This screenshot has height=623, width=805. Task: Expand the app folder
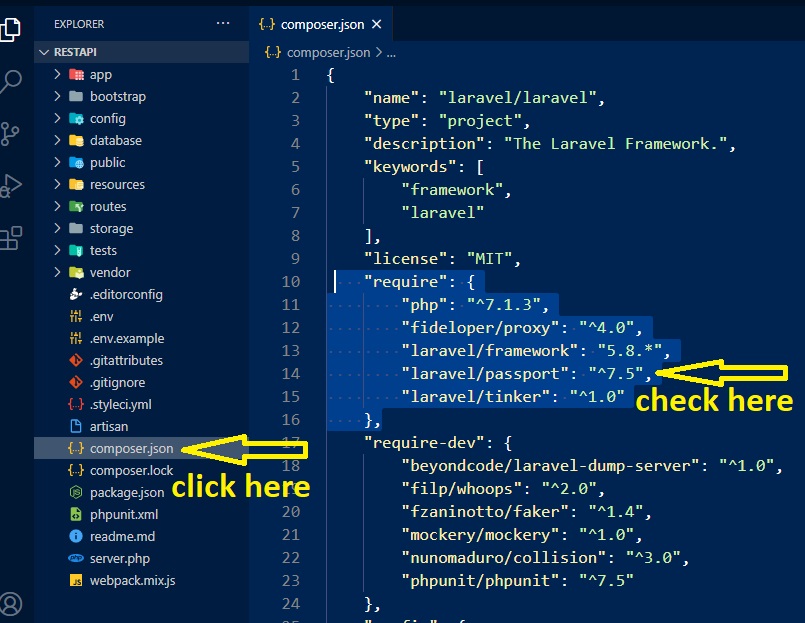click(x=100, y=75)
